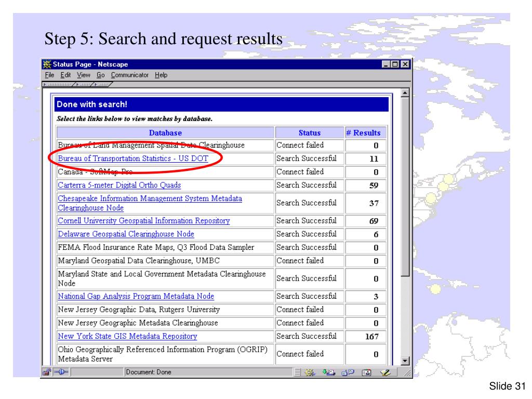Click 'Ohio Geographically Referenced Information Program' text

pyautogui.click(x=163, y=354)
